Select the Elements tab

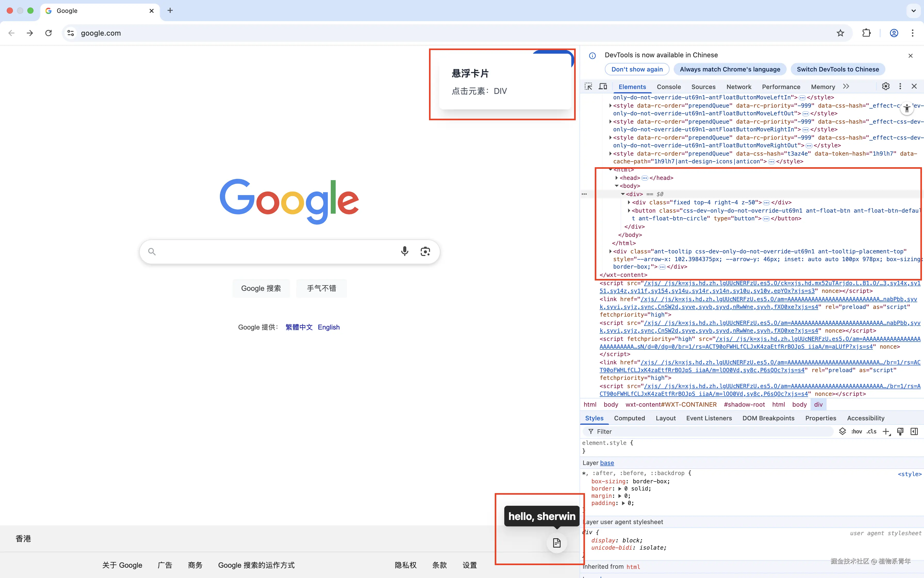coord(632,87)
